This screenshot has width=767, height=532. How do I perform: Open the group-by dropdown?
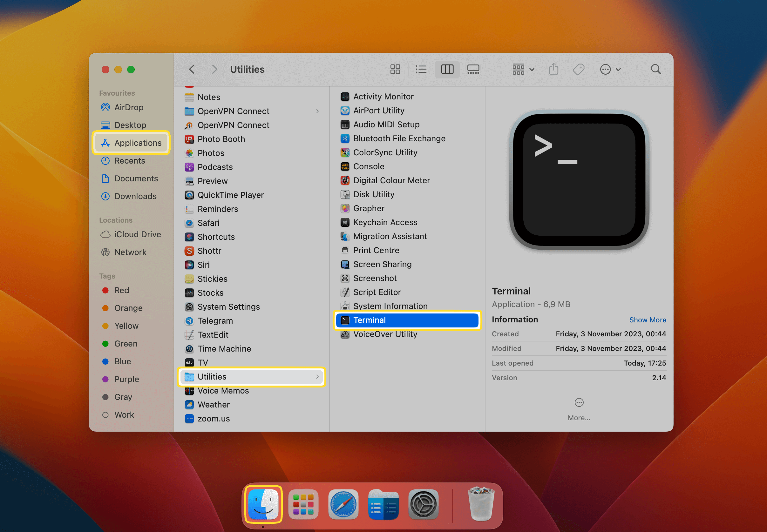click(x=523, y=69)
